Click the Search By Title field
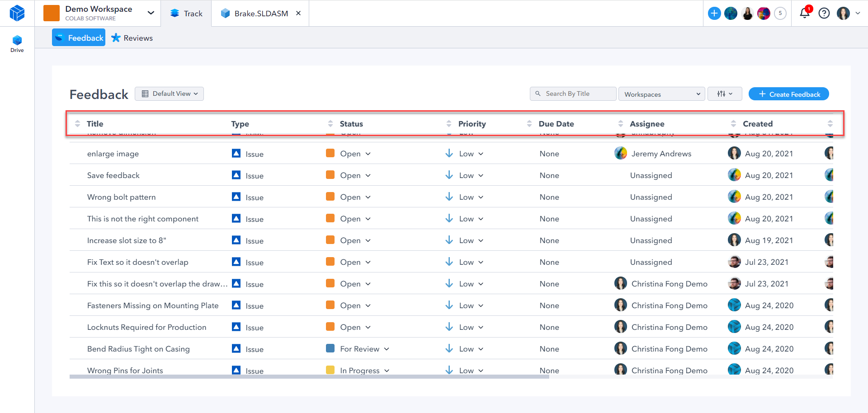 pos(573,94)
